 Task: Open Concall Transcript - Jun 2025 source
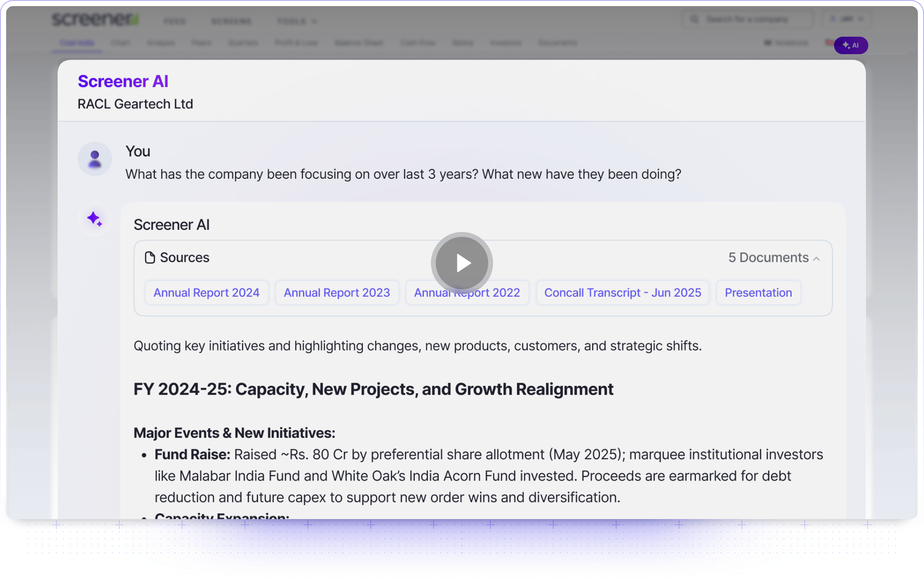(622, 293)
